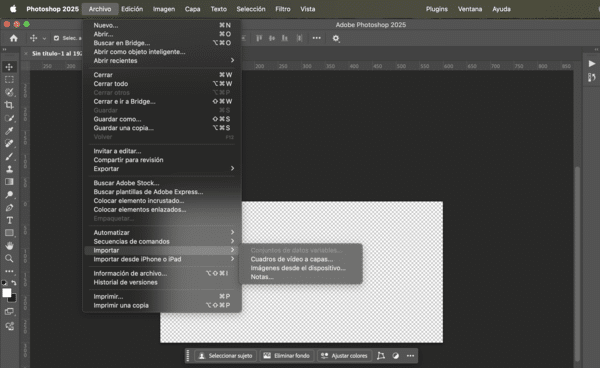Select the Gradient tool
Image resolution: width=600 pixels, height=368 pixels.
point(9,182)
